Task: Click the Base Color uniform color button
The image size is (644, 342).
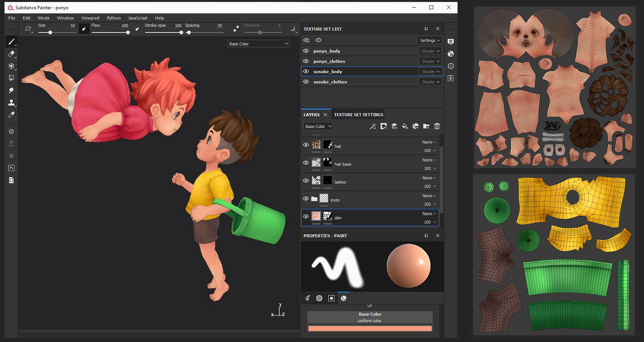Action: (x=370, y=317)
